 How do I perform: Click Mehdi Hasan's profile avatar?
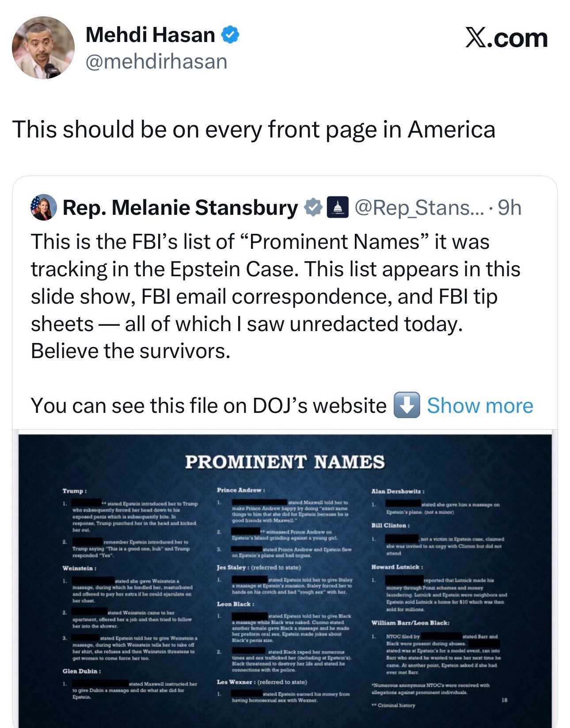(43, 48)
